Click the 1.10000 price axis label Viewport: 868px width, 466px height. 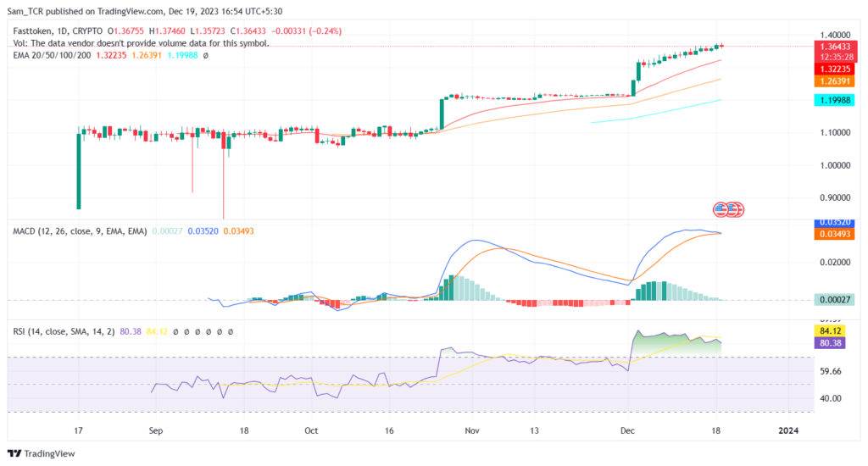point(835,133)
